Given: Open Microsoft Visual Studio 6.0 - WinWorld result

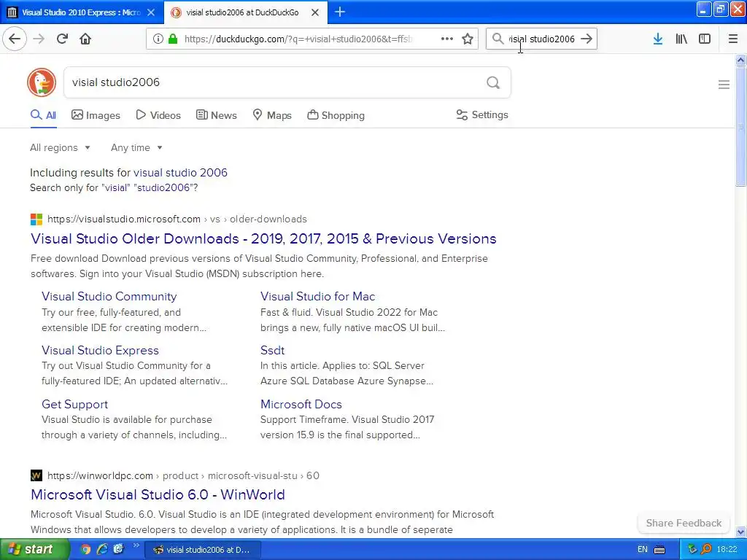Looking at the screenshot, I should 158,494.
